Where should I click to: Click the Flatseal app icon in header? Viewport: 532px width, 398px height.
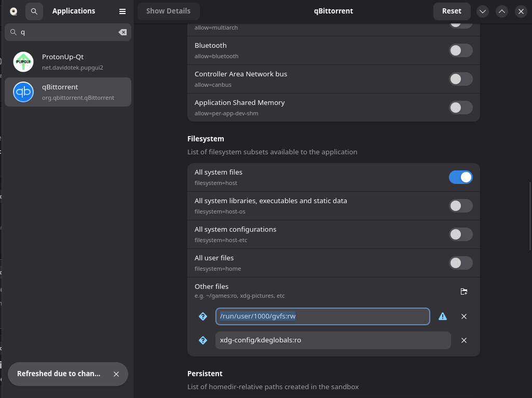coord(13,11)
